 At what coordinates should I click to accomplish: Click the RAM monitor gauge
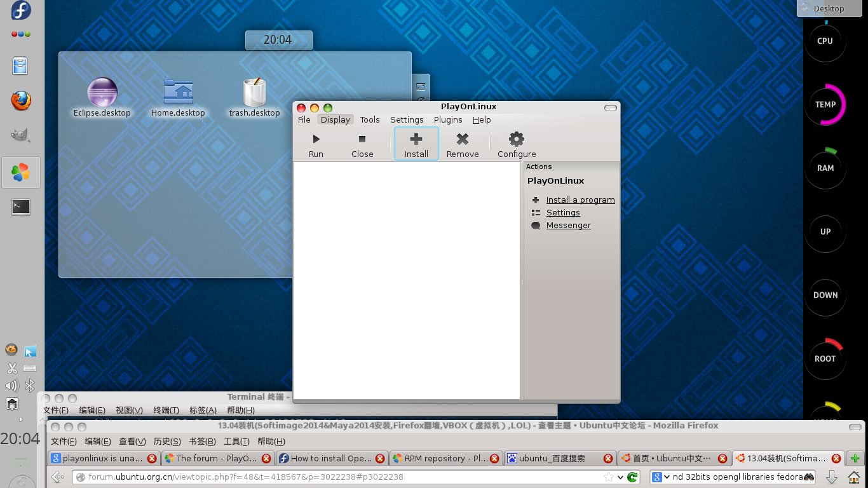[825, 168]
